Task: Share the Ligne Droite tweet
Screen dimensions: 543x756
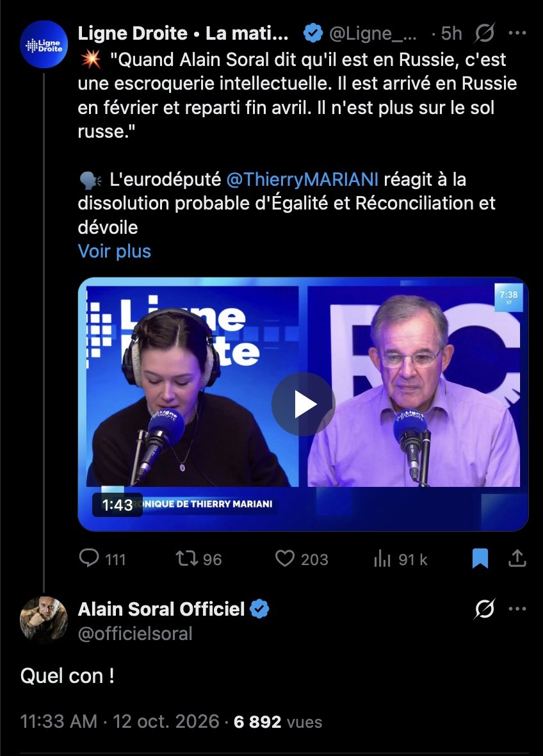Action: tap(517, 558)
